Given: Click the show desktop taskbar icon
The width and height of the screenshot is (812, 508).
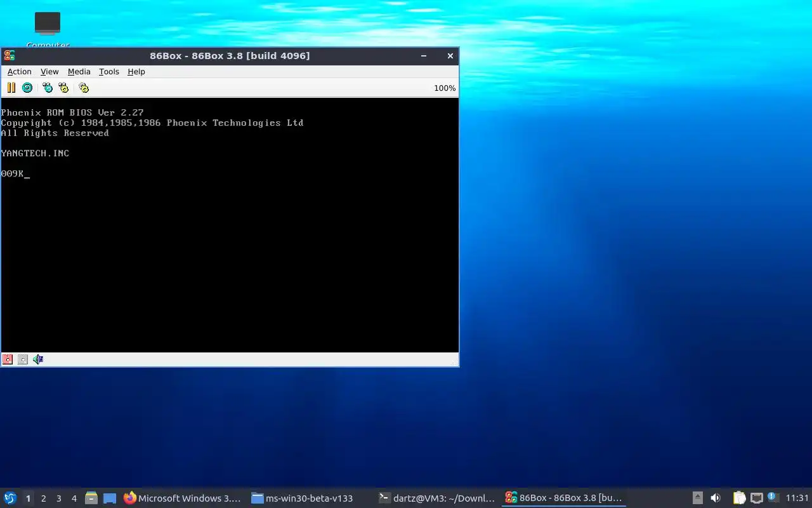Looking at the screenshot, I should [110, 498].
